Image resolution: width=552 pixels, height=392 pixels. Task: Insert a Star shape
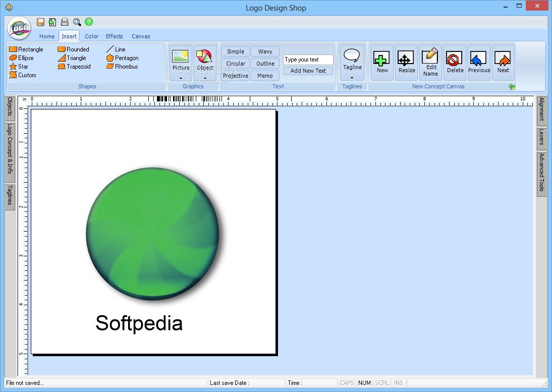(19, 67)
